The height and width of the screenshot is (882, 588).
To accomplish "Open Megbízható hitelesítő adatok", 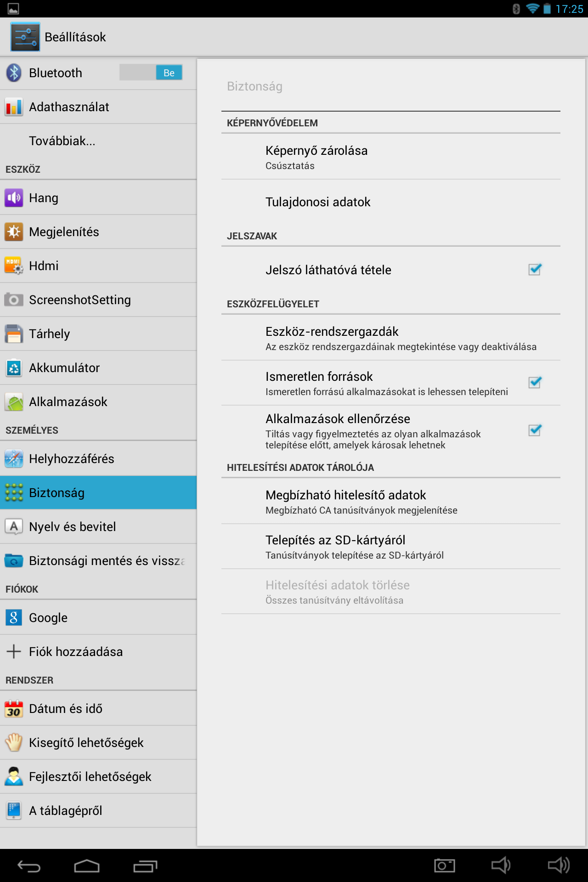I will 391,502.
